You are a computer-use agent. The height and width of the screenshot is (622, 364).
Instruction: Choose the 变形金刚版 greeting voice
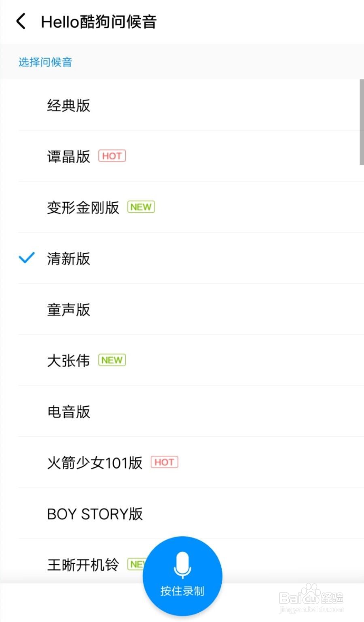click(x=83, y=208)
